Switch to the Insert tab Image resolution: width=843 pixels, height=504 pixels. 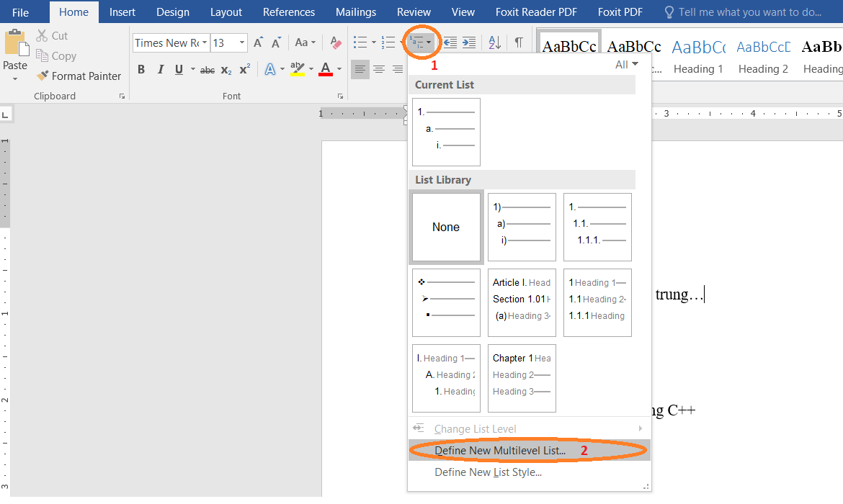[x=122, y=12]
